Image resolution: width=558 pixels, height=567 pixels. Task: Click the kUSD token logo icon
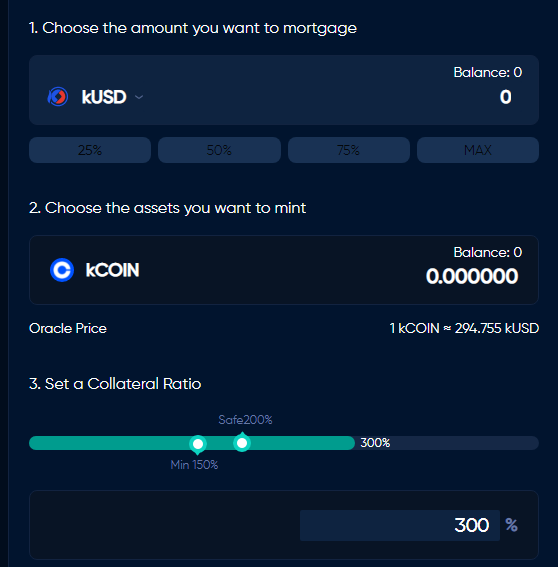click(58, 97)
